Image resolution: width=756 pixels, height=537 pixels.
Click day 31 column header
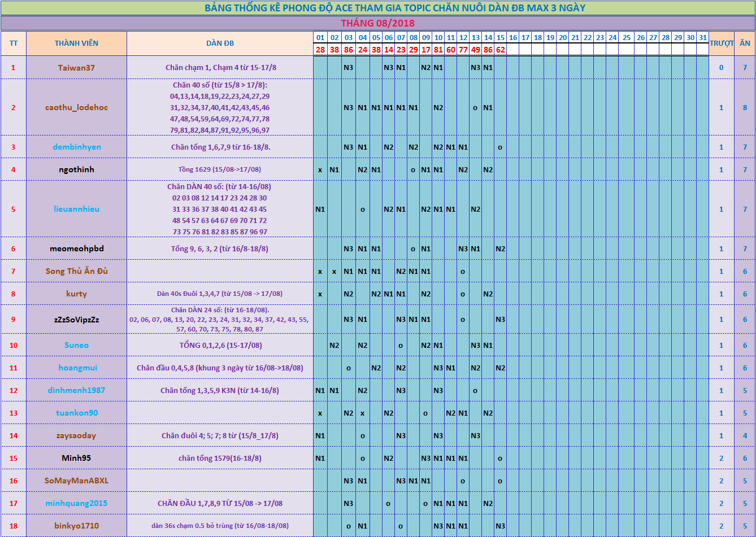pos(702,37)
